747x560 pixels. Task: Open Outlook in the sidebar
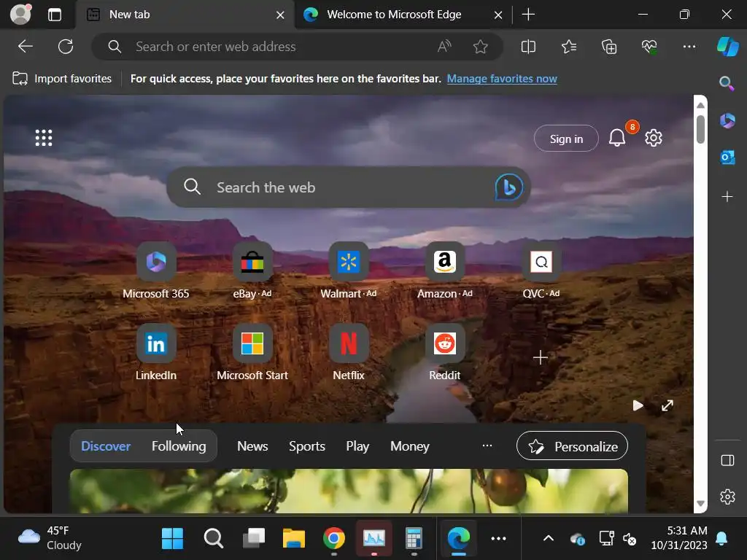tap(727, 157)
